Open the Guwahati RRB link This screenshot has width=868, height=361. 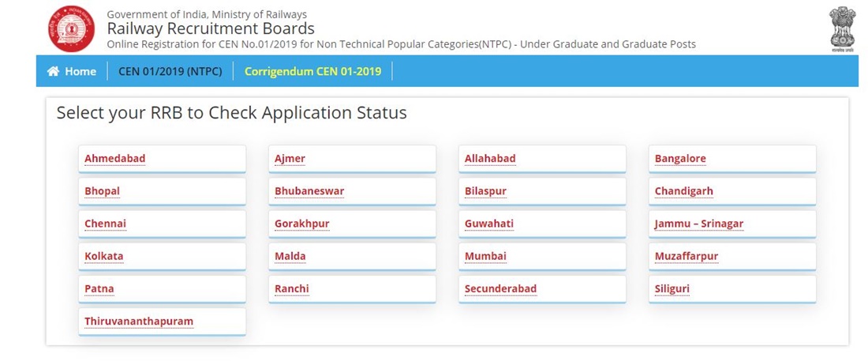click(x=489, y=224)
